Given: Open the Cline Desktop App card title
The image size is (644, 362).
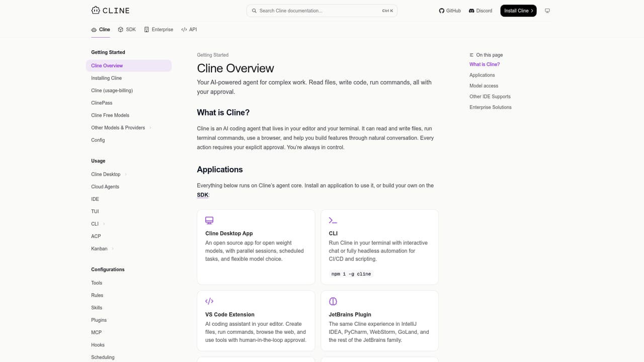Looking at the screenshot, I should pos(229,233).
